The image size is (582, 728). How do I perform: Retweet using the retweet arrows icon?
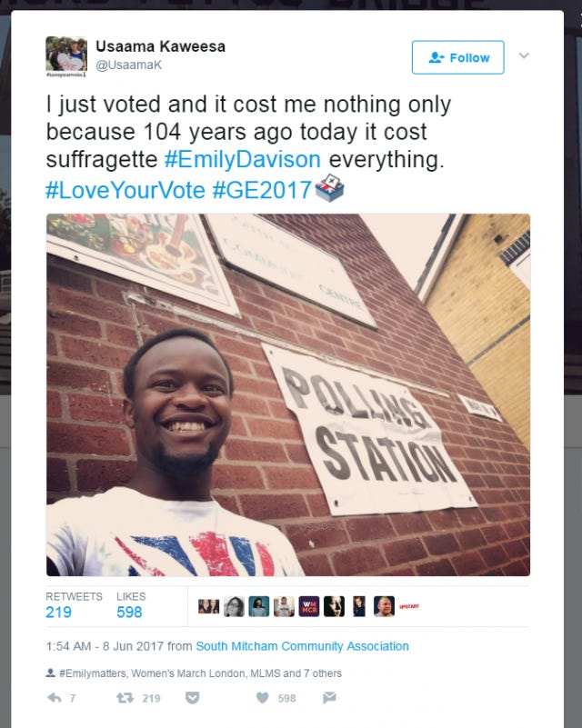(125, 698)
